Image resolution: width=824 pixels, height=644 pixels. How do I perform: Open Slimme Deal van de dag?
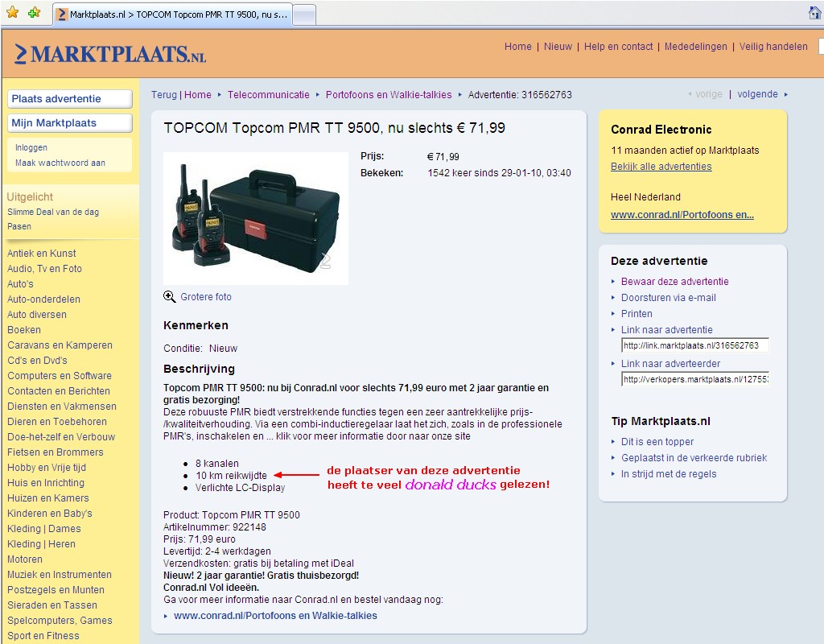pyautogui.click(x=53, y=212)
